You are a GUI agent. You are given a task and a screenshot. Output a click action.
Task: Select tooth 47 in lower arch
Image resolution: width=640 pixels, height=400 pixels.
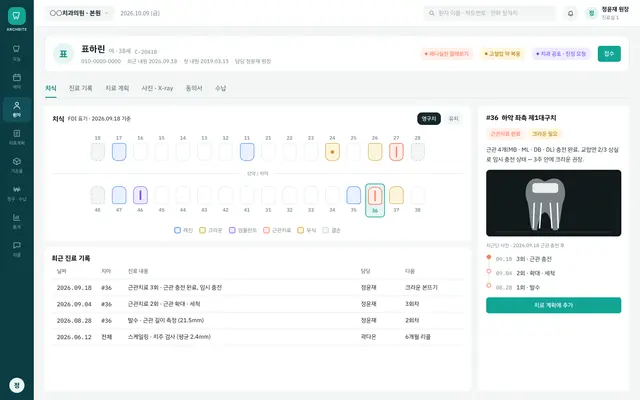point(119,195)
